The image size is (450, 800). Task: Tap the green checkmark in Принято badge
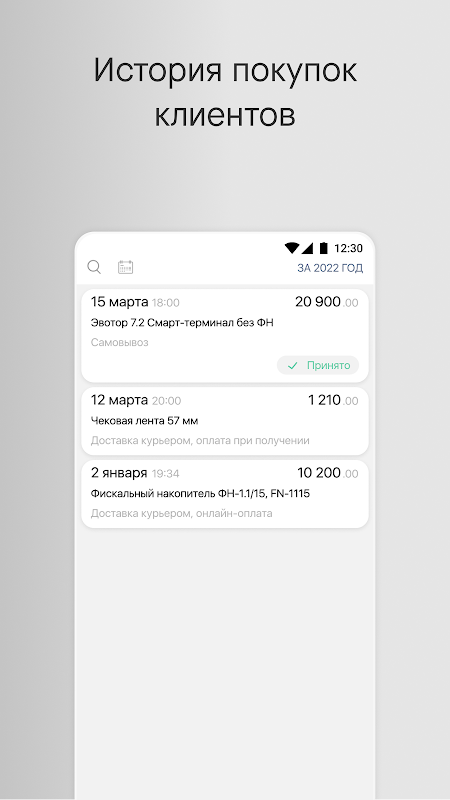292,365
